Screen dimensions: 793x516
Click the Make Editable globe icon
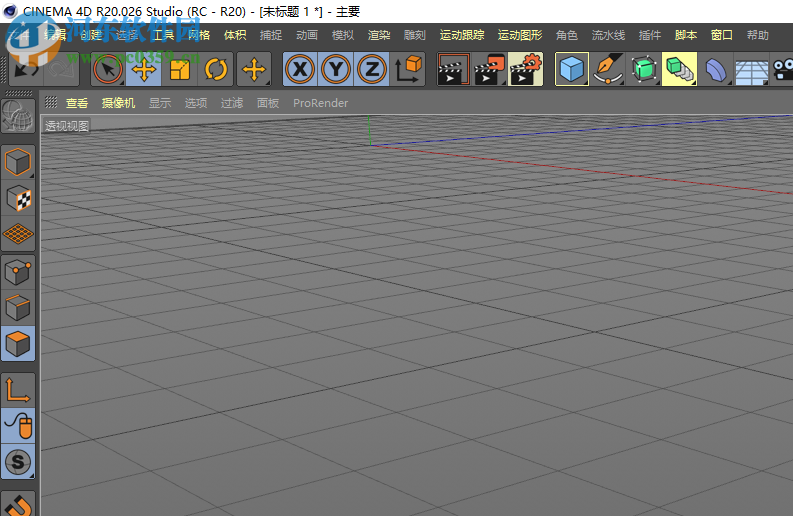18,116
